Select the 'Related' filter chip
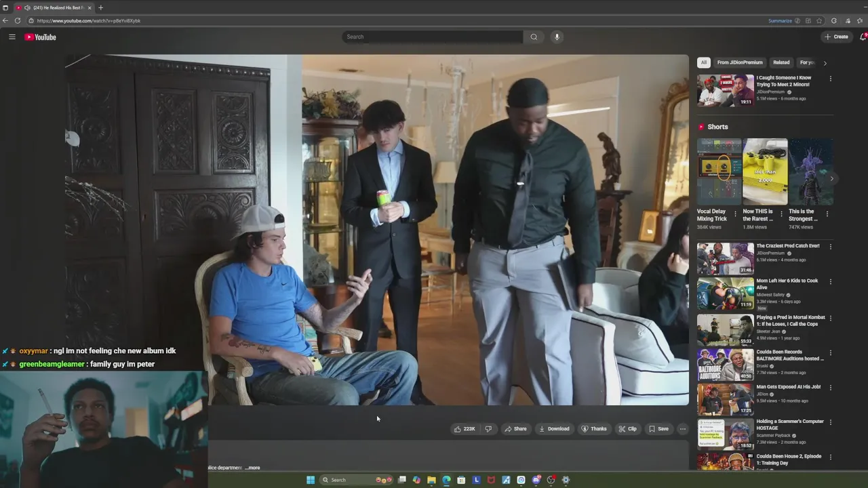868x488 pixels. [x=781, y=62]
